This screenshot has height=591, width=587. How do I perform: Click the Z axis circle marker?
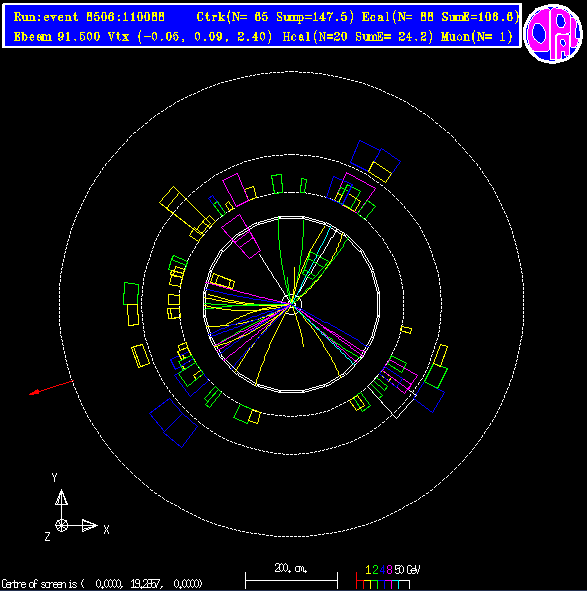pyautogui.click(x=61, y=525)
